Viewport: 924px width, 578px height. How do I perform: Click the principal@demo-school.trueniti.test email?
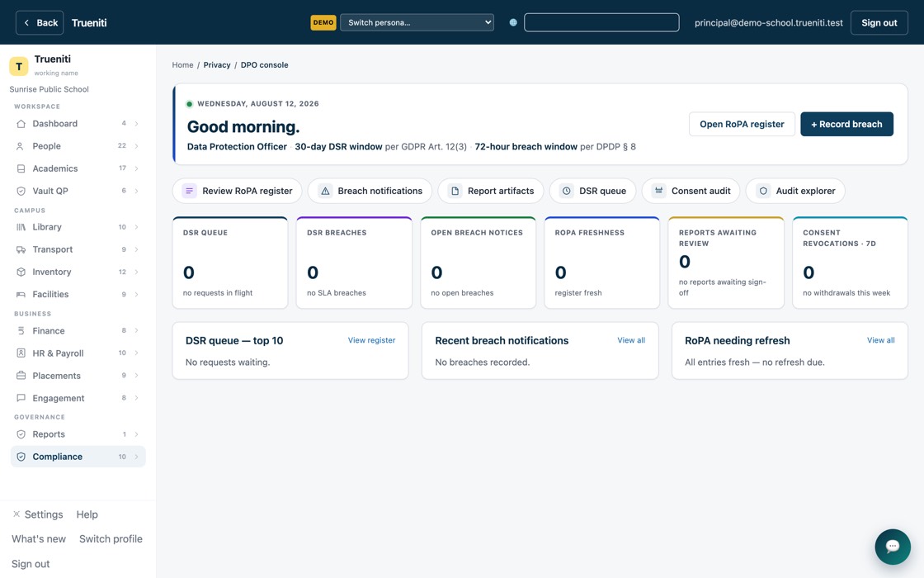coord(768,22)
